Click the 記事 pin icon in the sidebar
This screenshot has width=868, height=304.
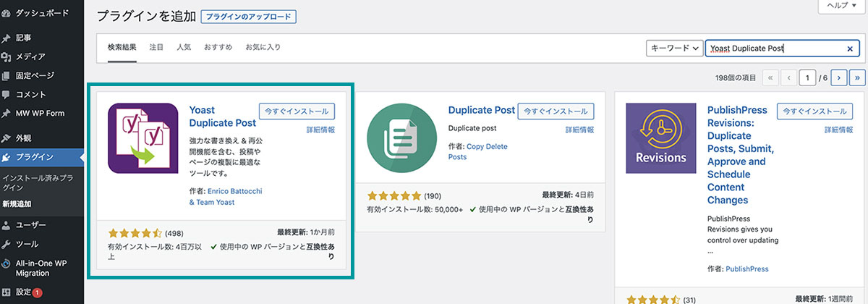(7, 38)
